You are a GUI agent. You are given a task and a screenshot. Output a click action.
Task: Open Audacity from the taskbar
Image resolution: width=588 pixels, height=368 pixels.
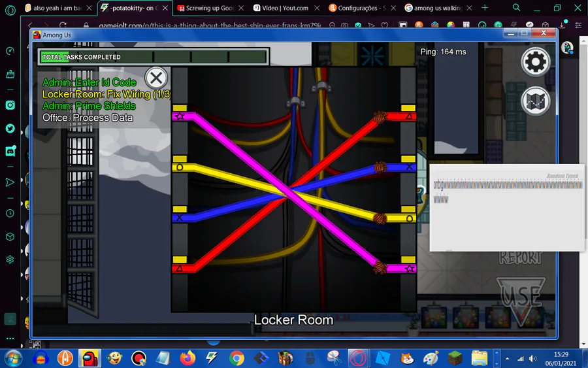coord(41,359)
